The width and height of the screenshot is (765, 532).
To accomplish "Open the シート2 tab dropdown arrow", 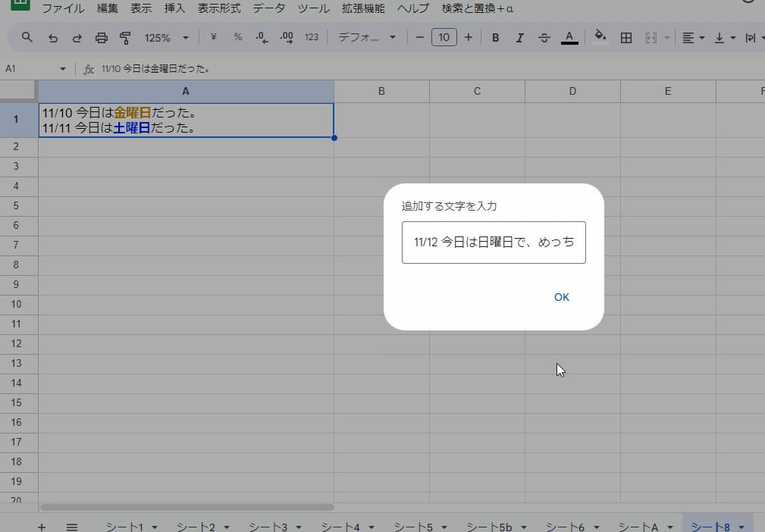I will pyautogui.click(x=227, y=527).
